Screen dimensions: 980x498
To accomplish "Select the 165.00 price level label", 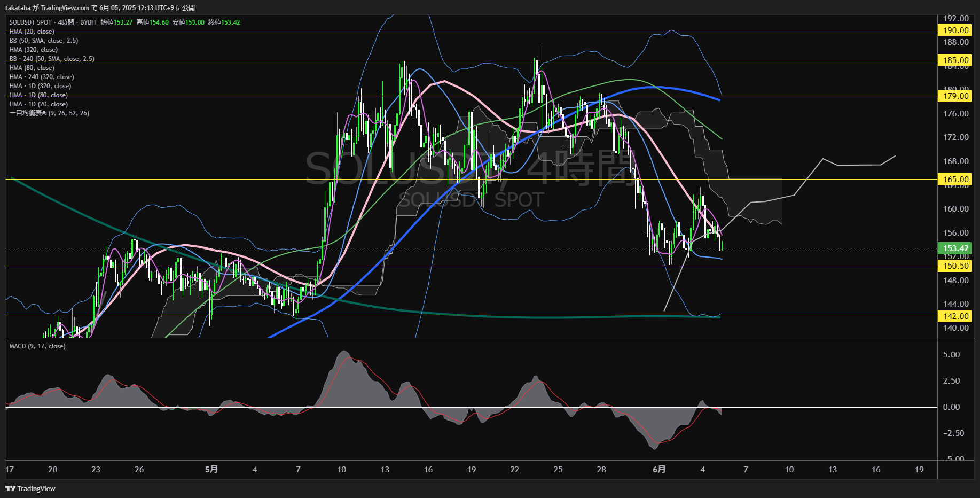I will (955, 180).
